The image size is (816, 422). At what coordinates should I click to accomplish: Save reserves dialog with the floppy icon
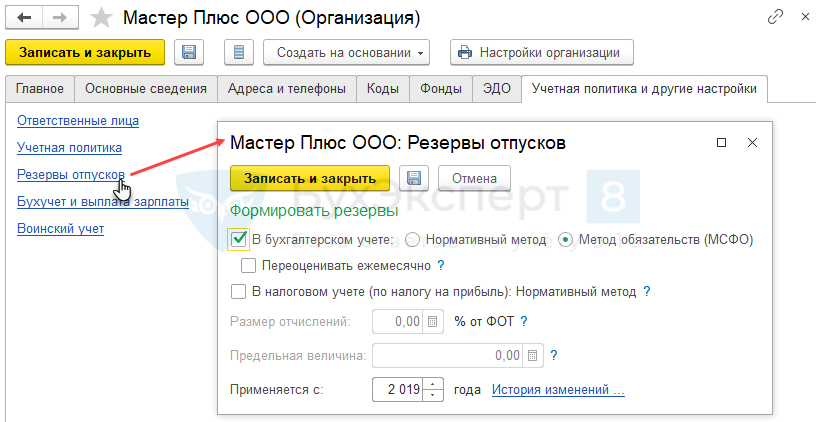coord(414,178)
